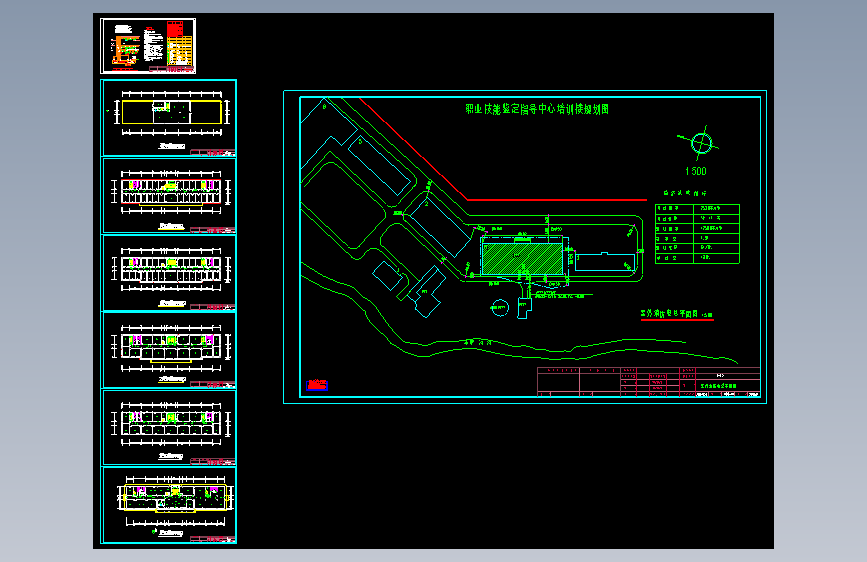The width and height of the screenshot is (867, 562).
Task: Open the yellow-outlined floor plan sheet
Action: click(x=169, y=118)
